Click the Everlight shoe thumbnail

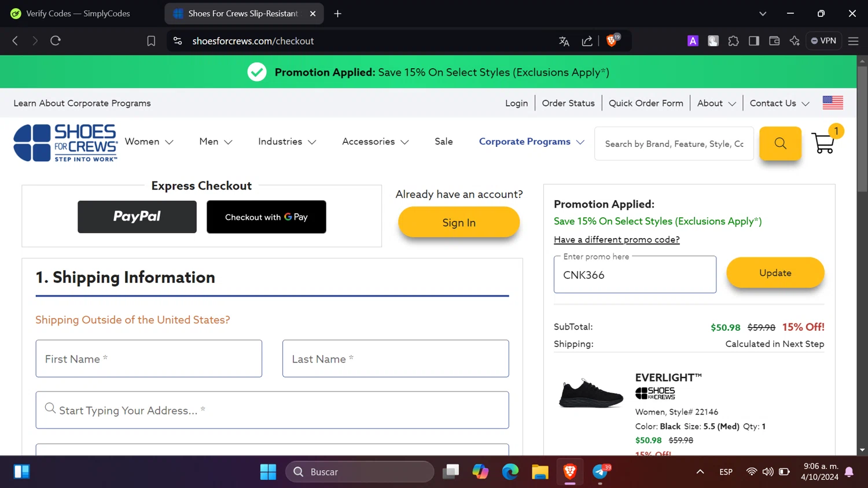591,394
